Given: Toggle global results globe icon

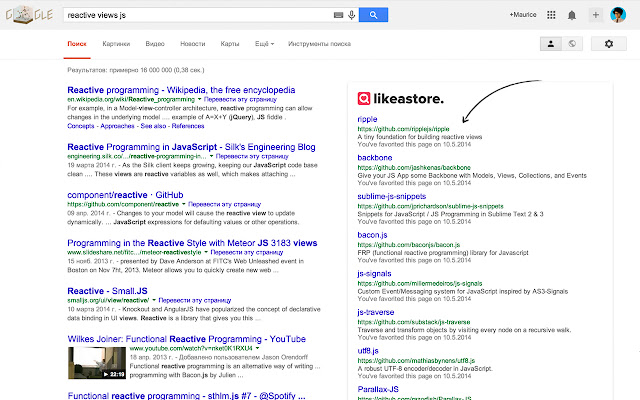Looking at the screenshot, I should click(572, 44).
